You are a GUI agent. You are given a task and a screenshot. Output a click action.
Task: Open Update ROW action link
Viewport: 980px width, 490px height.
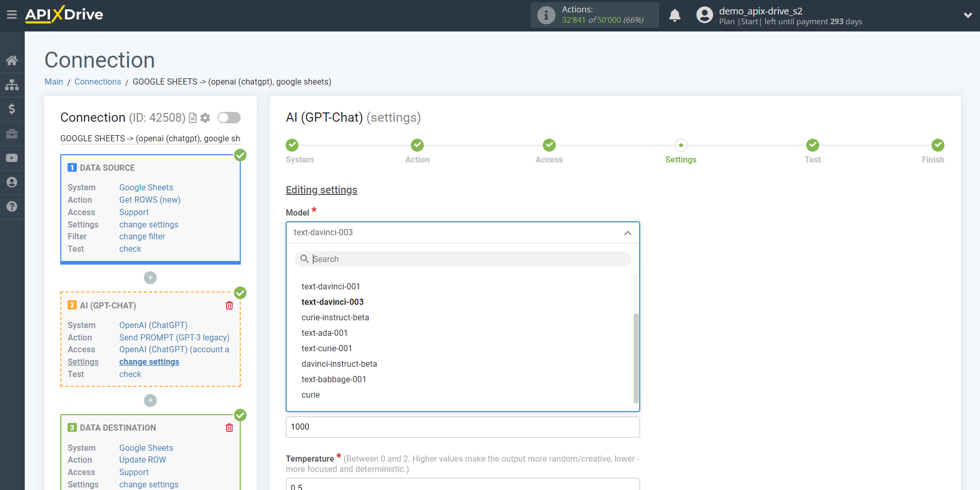click(143, 460)
